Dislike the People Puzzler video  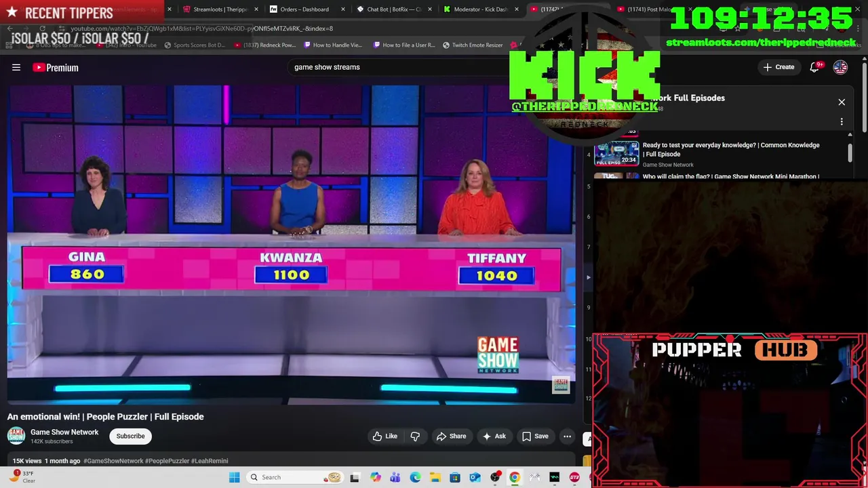pos(415,436)
